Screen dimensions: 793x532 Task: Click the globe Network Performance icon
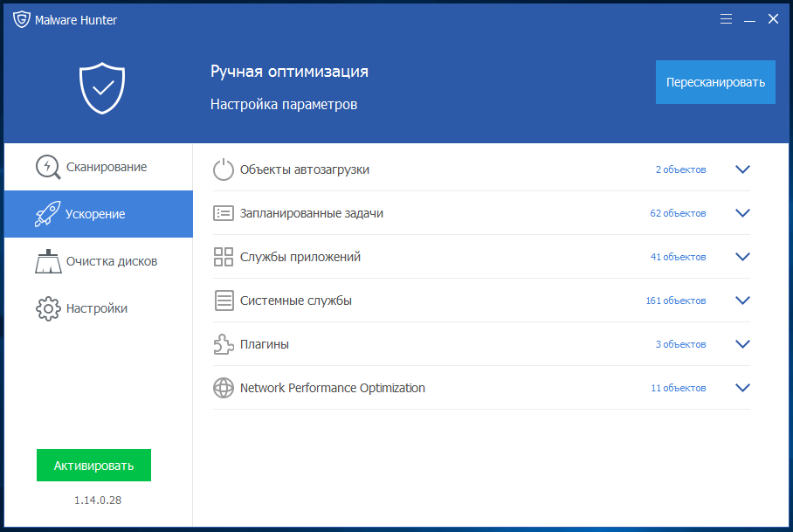[223, 388]
